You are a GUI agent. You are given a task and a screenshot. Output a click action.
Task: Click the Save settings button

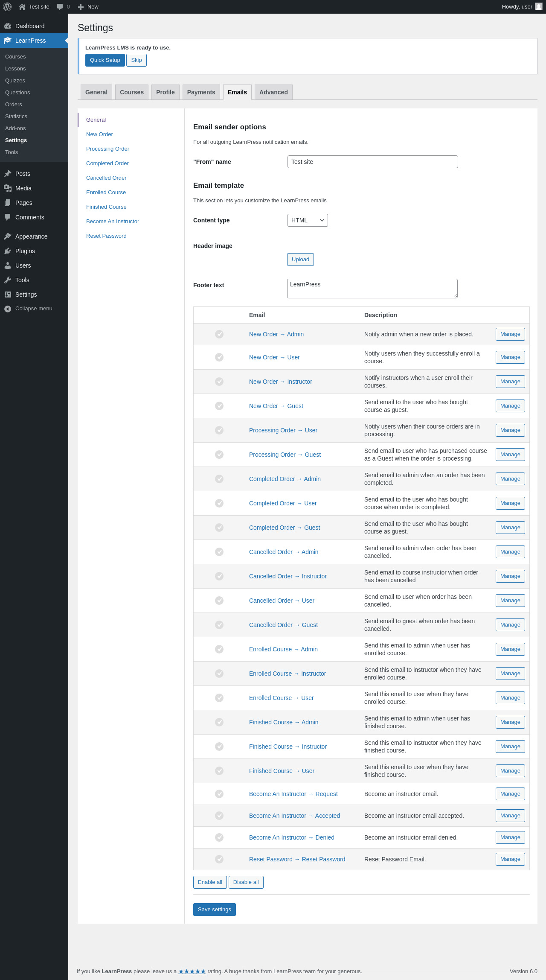click(214, 910)
